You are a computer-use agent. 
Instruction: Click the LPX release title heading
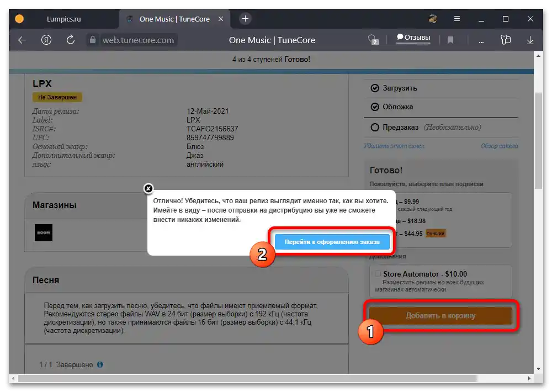click(43, 84)
